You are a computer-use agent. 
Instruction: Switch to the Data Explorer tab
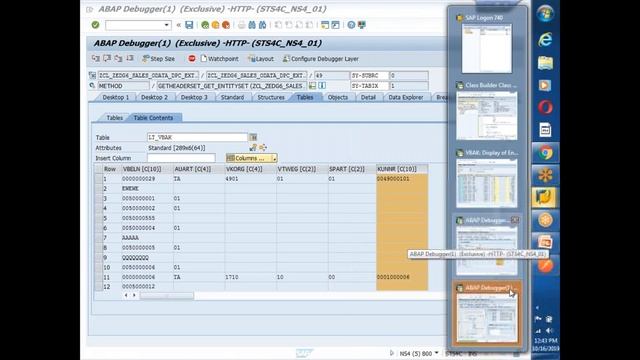pos(406,97)
